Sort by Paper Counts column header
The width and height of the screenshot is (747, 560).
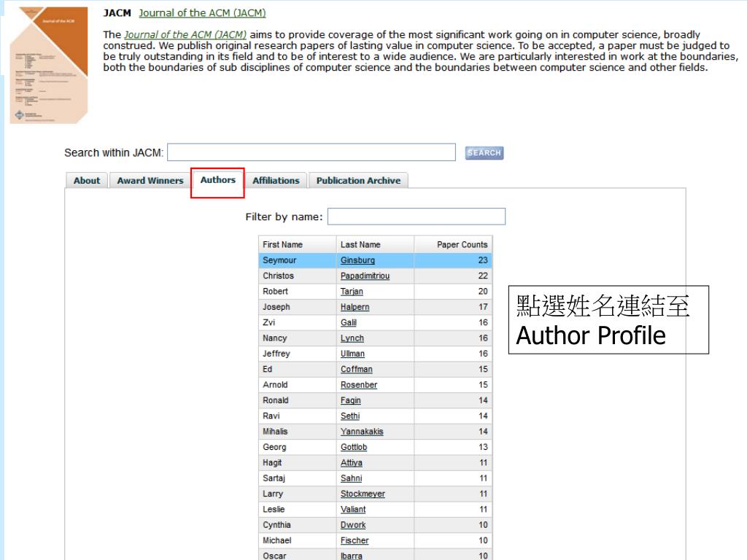(453, 244)
